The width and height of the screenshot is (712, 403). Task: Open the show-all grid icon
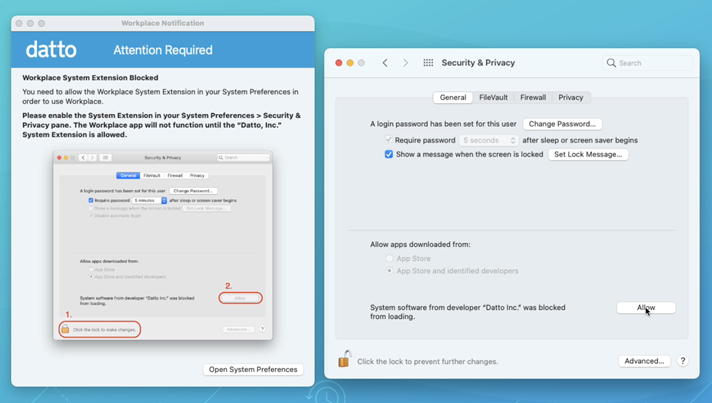point(428,63)
